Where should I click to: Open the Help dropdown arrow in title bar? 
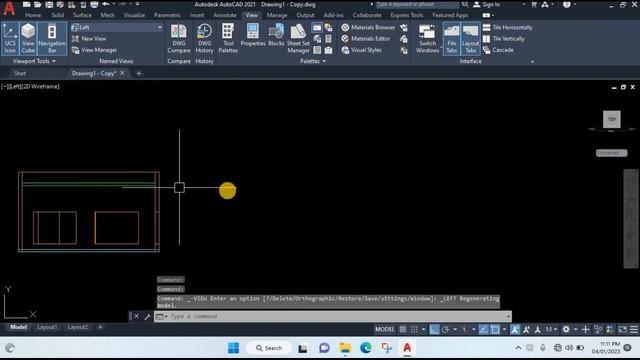pyautogui.click(x=575, y=4)
